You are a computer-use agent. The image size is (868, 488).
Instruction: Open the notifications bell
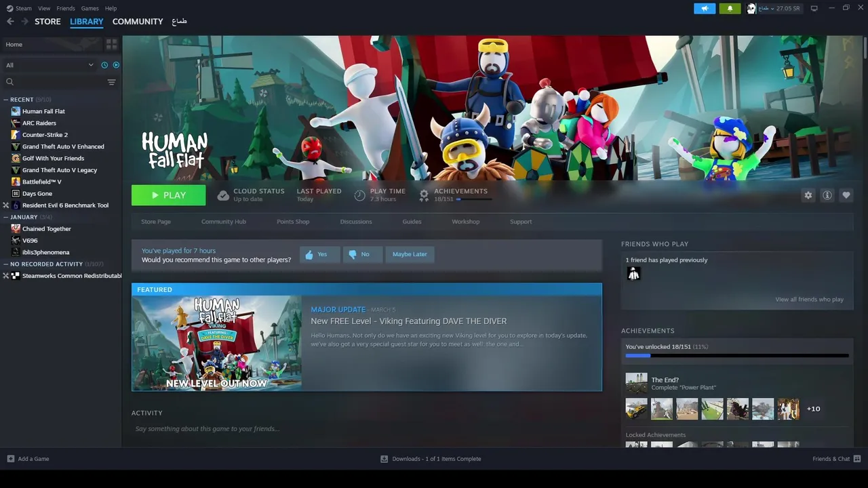(730, 8)
